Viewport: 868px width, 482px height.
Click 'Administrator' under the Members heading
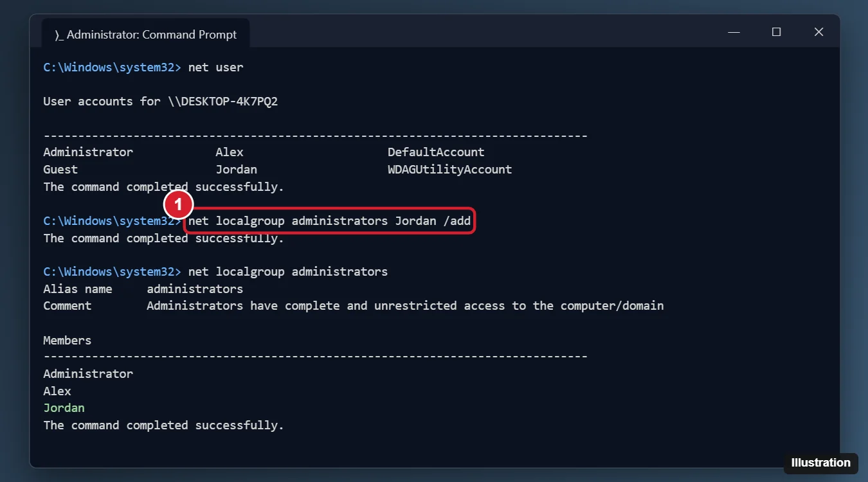[x=88, y=374]
